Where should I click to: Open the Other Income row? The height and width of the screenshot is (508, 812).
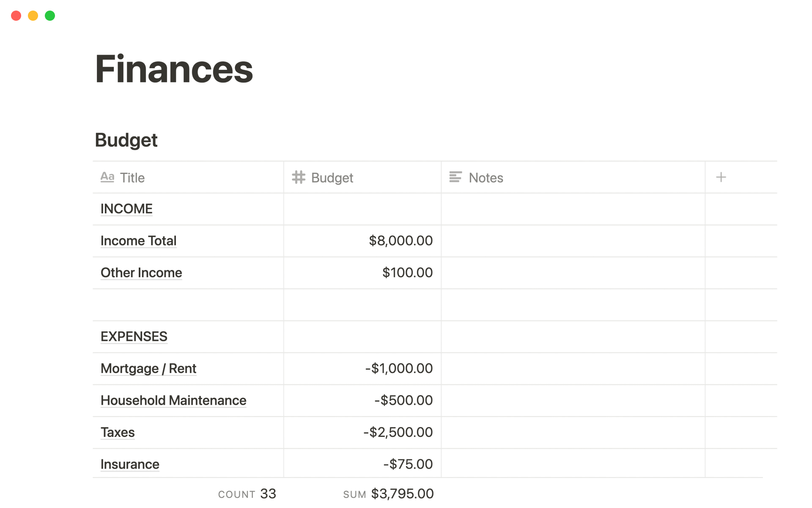[x=141, y=273]
